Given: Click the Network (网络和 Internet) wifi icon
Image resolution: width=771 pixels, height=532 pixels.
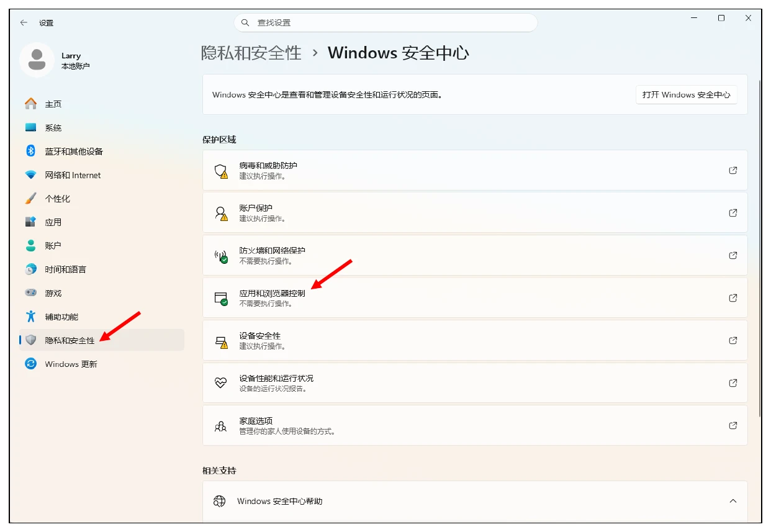Looking at the screenshot, I should (x=31, y=175).
